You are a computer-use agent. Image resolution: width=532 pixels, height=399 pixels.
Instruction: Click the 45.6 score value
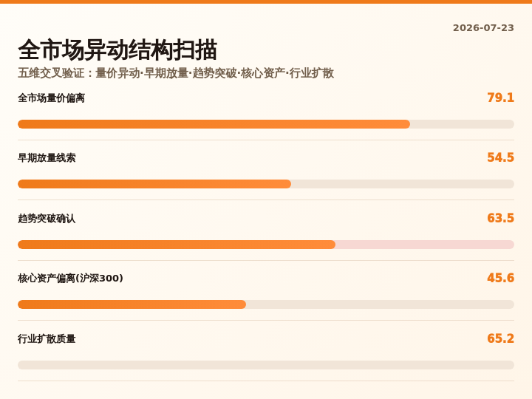[x=500, y=278]
